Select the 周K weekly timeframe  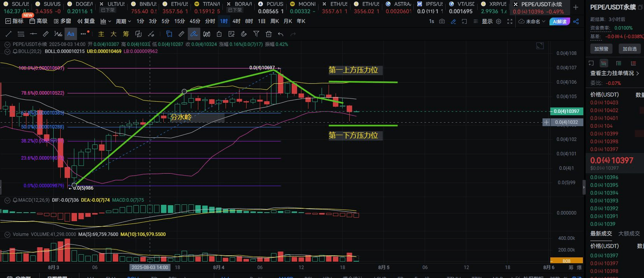point(275,21)
